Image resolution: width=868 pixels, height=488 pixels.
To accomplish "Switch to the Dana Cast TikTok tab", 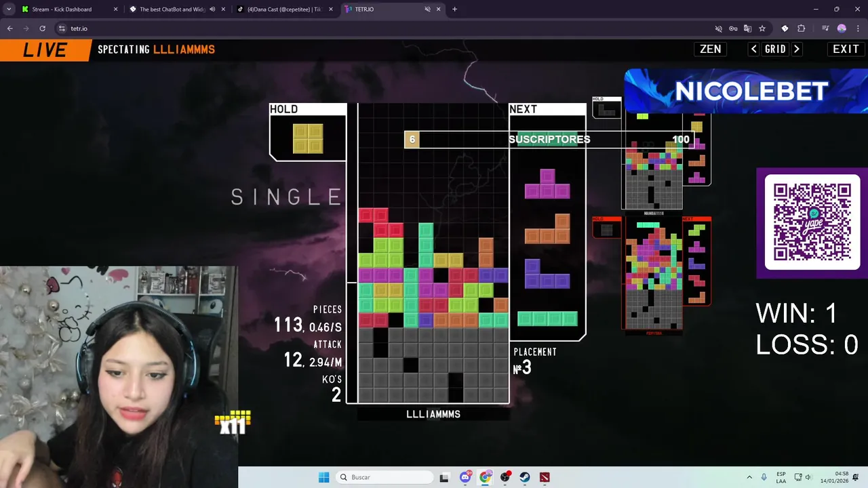I will click(285, 9).
